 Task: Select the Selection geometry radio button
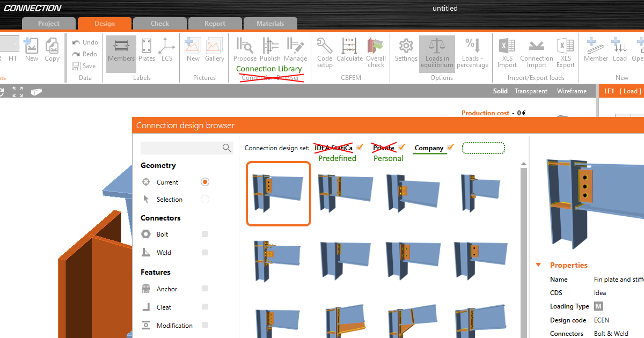point(205,200)
